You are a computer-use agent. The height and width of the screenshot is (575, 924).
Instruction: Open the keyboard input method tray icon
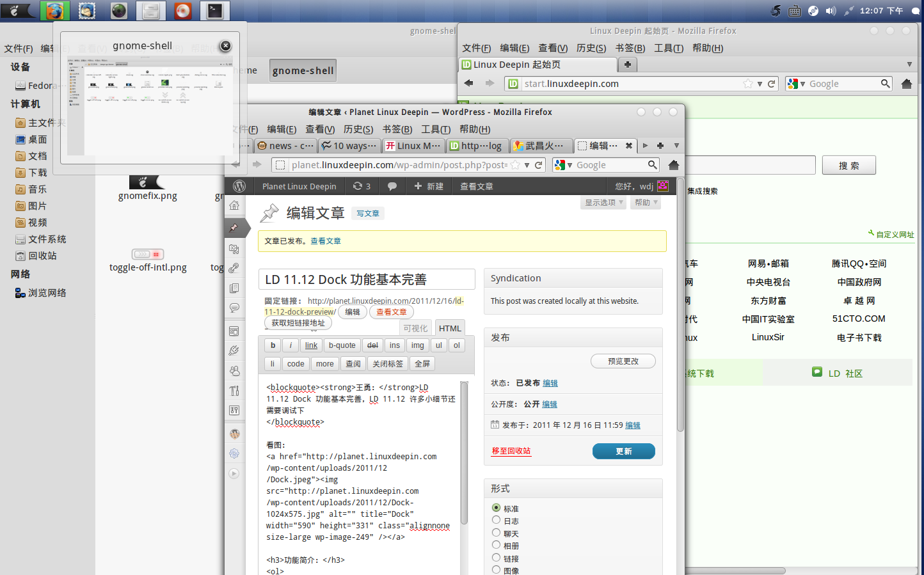[794, 10]
